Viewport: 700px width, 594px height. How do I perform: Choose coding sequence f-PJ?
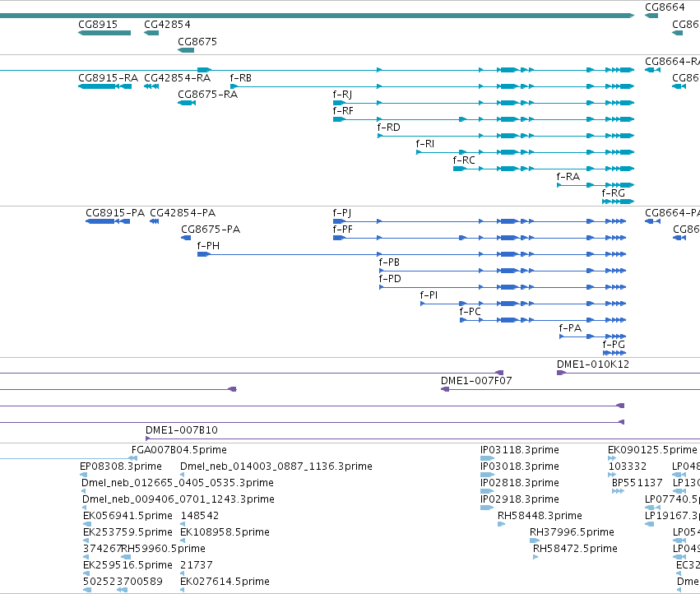coord(480,221)
